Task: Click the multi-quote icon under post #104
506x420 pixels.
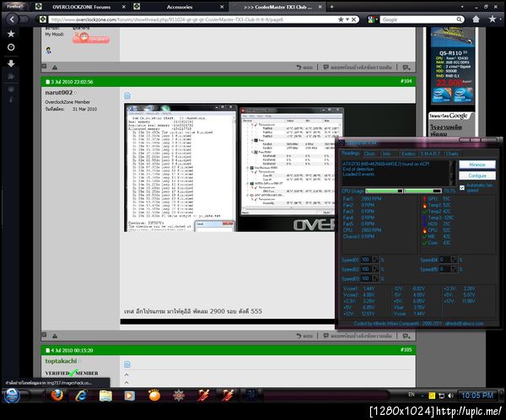Action: pos(406,336)
